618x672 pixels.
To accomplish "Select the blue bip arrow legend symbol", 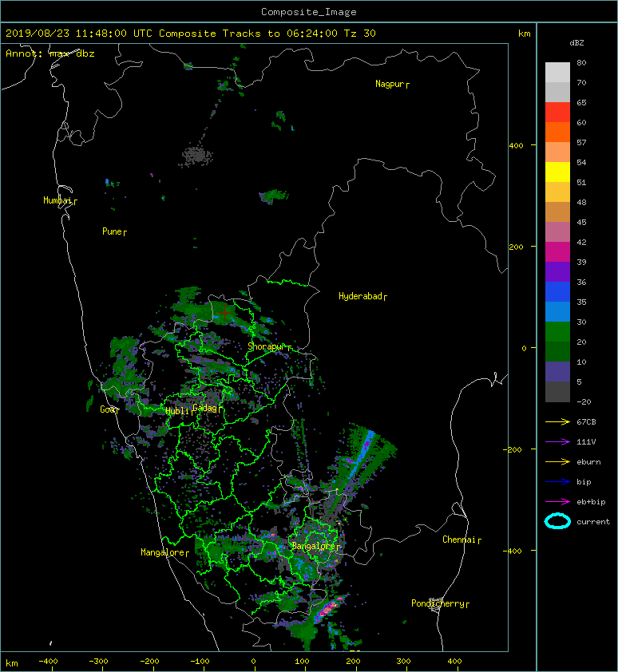I will tap(557, 482).
